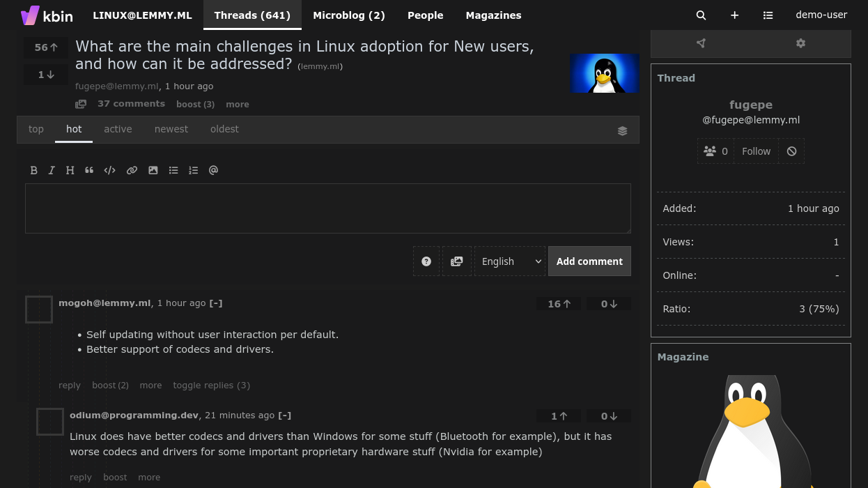Boost odium's comment
This screenshot has height=488, width=868.
pyautogui.click(x=115, y=478)
